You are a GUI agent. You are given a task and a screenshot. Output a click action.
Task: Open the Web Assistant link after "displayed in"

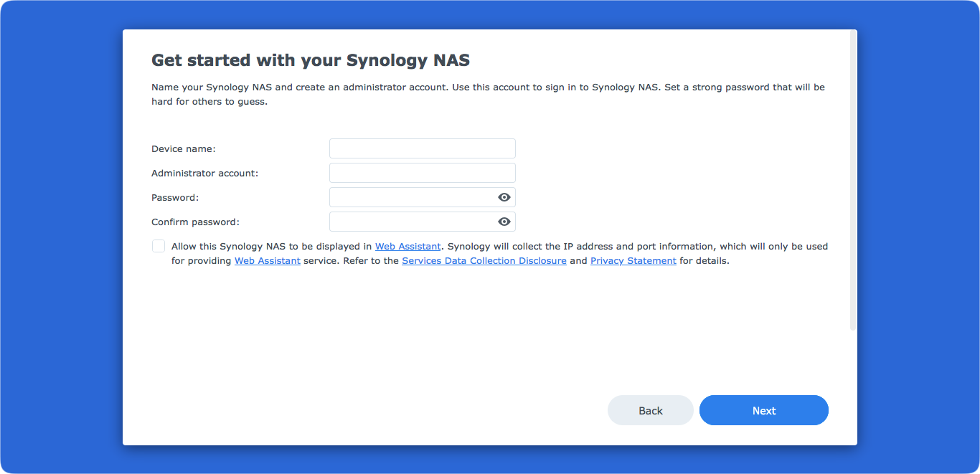408,246
